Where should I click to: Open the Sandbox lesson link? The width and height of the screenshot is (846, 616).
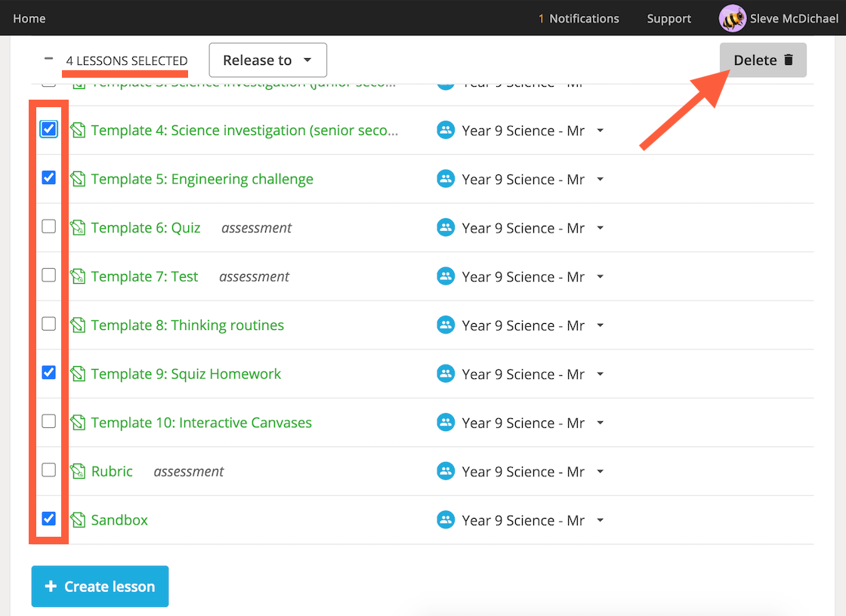[x=119, y=520]
